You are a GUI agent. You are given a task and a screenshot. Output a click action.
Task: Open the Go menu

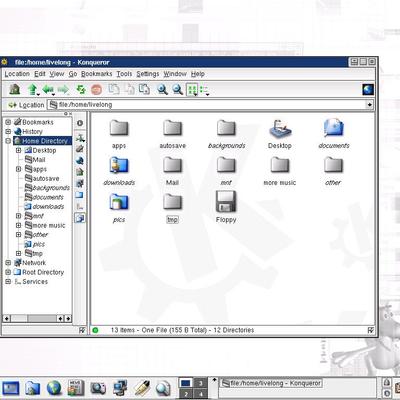pos(73,74)
